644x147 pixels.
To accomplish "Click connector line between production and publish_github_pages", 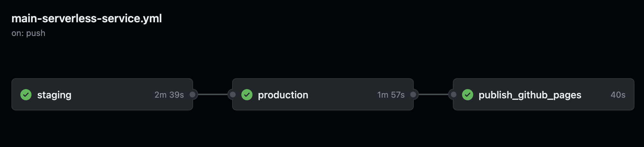I will (x=433, y=94).
